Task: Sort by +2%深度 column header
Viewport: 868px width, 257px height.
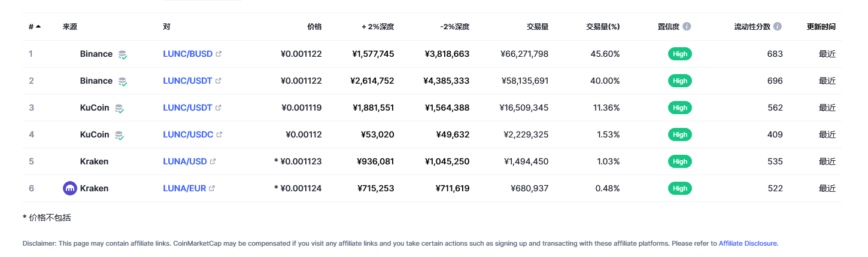Action: pyautogui.click(x=378, y=27)
